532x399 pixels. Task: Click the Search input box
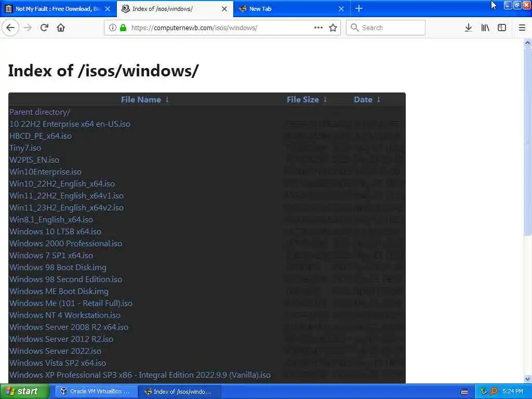point(385,28)
